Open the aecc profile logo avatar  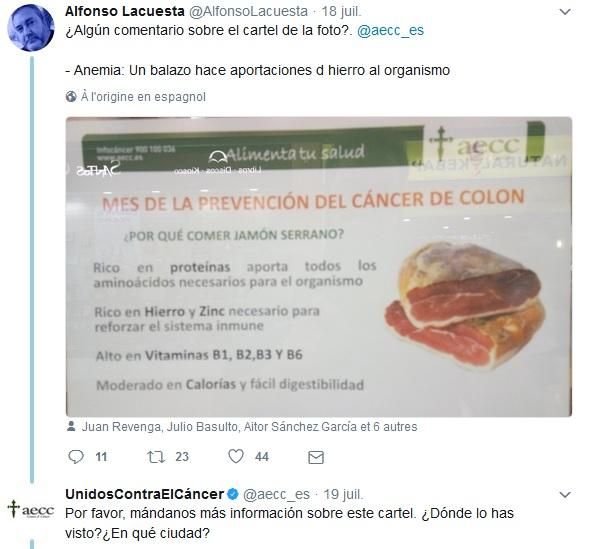click(31, 510)
